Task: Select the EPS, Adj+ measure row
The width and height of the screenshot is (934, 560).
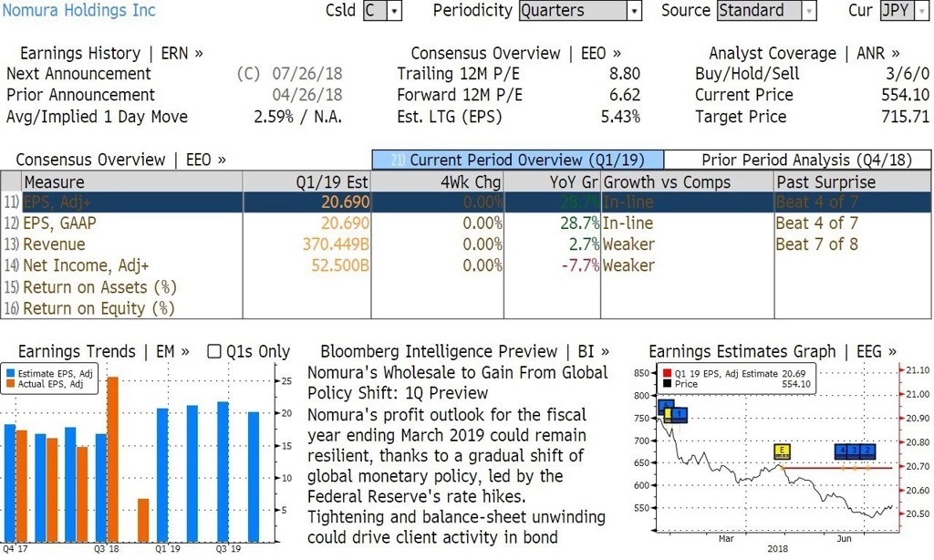Action: click(466, 202)
